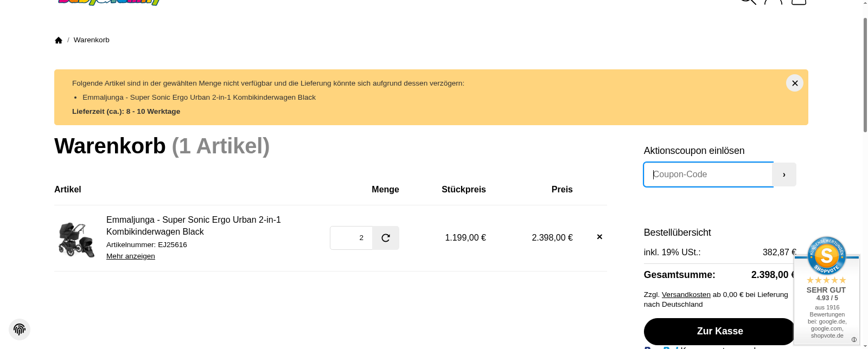Open search via the magnifier icon
Viewport: 868px width, 349px height.
point(748,2)
